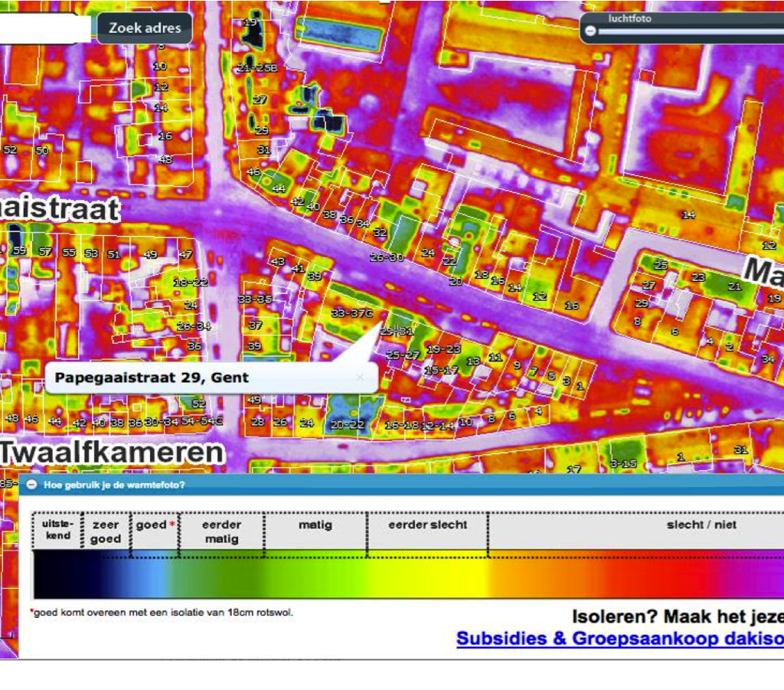Viewport: 784px width, 690px height.
Task: Collapse the warmtefoto help panel
Action: tap(32, 485)
